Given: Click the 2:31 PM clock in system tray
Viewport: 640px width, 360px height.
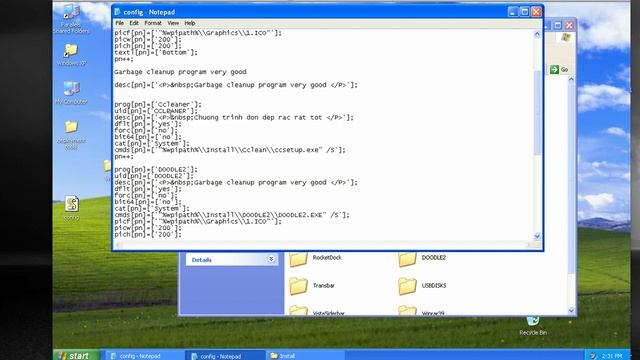Looking at the screenshot, I should pos(612,356).
